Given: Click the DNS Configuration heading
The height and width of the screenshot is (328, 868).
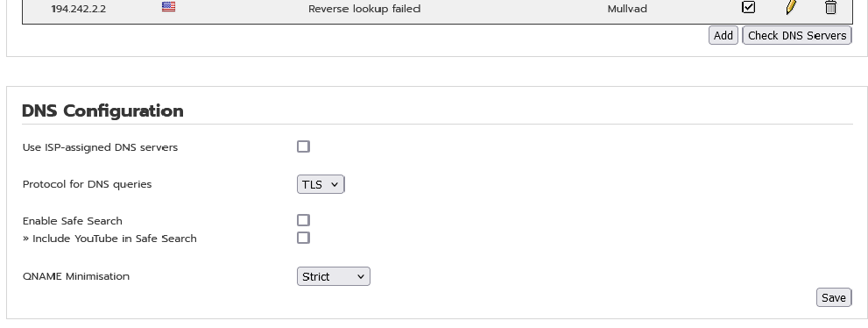Looking at the screenshot, I should point(103,111).
